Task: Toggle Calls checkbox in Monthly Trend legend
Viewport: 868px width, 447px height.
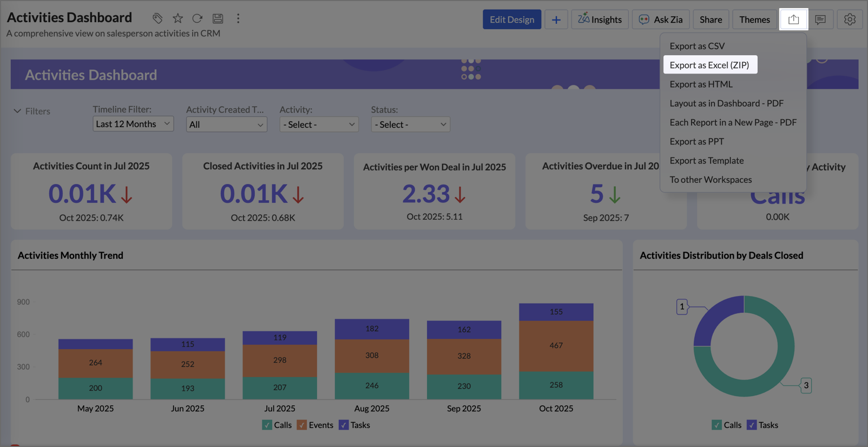Action: (267, 425)
